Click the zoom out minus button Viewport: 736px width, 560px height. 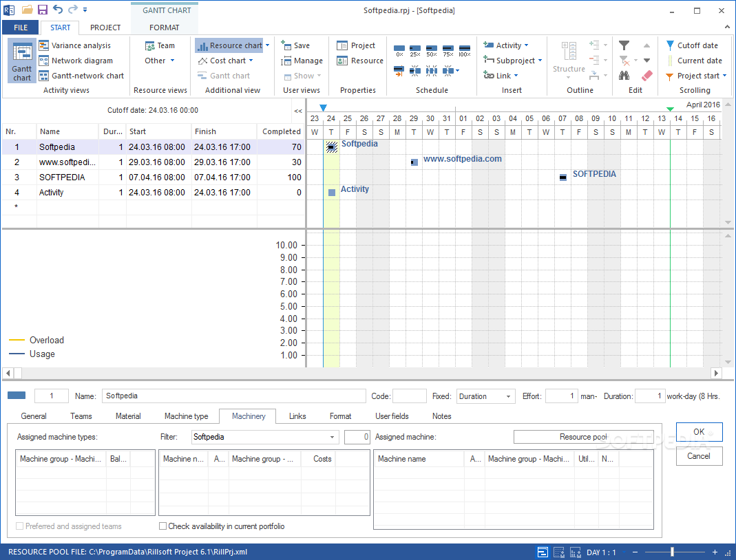click(635, 552)
